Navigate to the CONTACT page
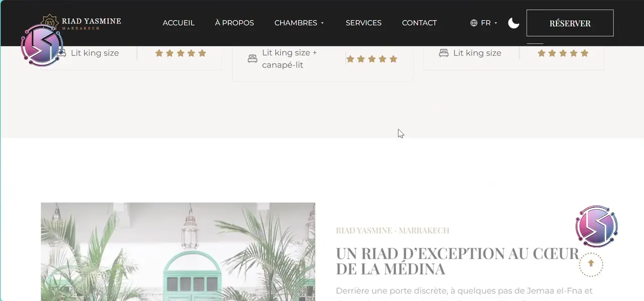 click(x=419, y=23)
